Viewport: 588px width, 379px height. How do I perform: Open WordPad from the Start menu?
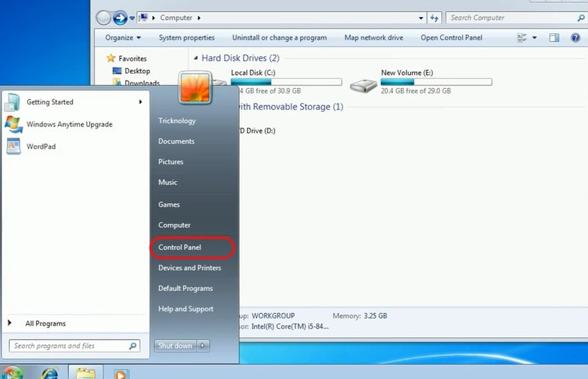point(40,146)
